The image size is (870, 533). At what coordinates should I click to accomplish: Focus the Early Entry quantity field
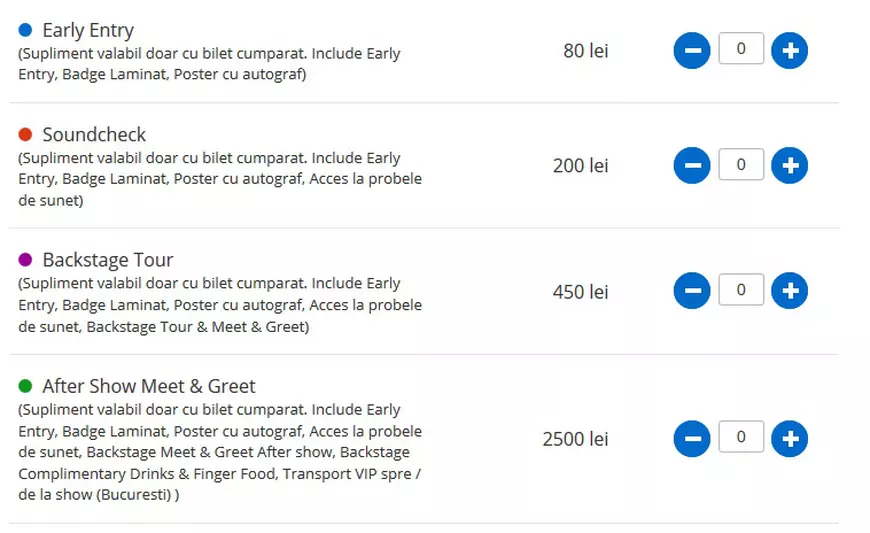741,48
